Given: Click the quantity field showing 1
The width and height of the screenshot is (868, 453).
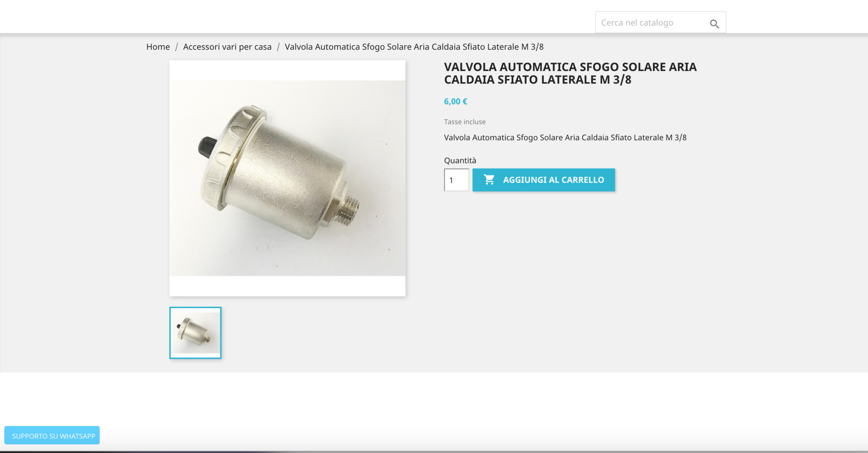Looking at the screenshot, I should [x=457, y=180].
